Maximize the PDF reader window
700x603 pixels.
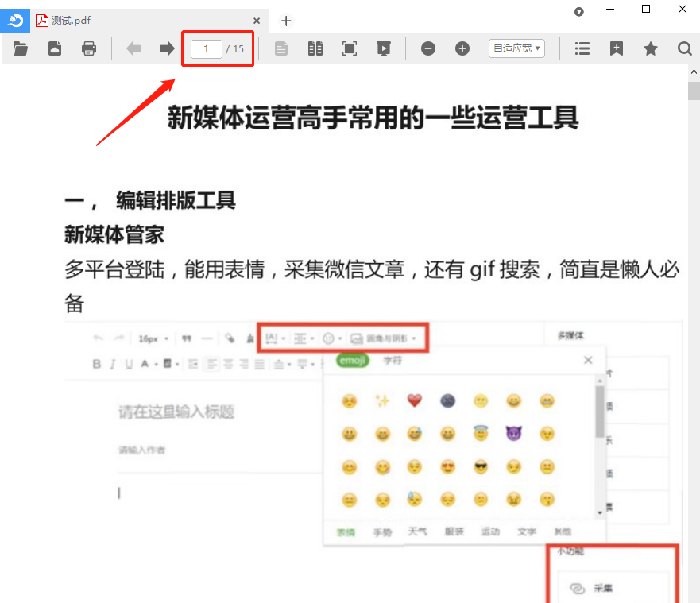[645, 9]
